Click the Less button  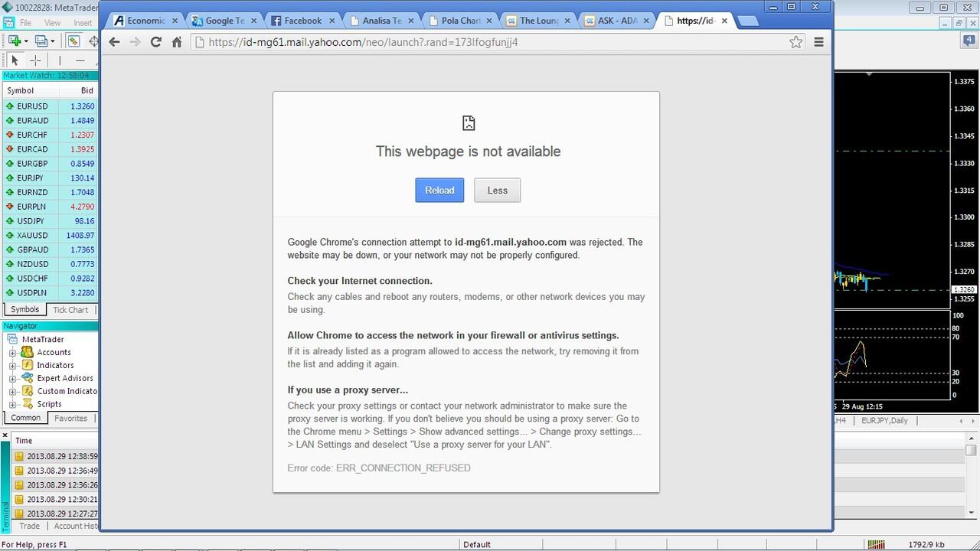497,191
